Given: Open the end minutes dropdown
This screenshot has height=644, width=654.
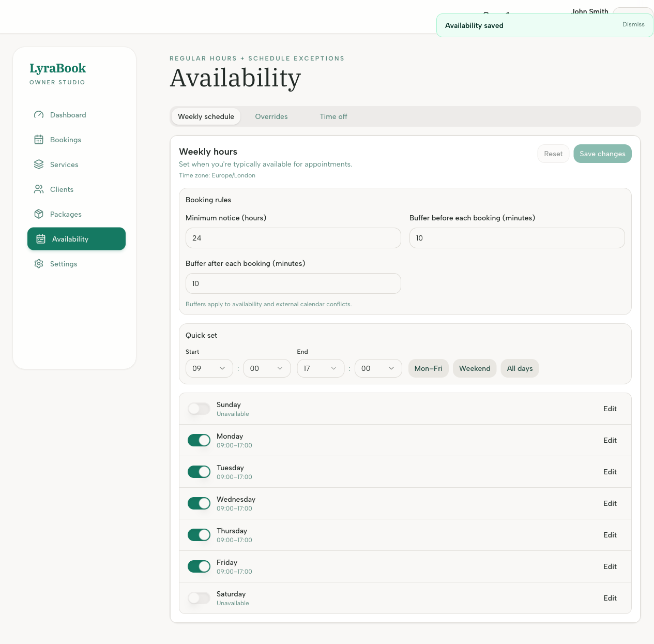Looking at the screenshot, I should 378,368.
